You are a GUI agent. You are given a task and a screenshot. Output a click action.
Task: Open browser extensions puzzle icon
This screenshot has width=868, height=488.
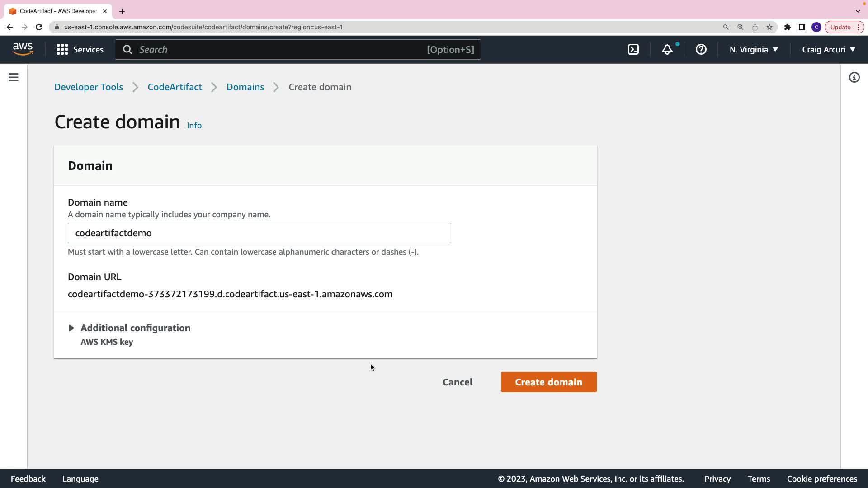(x=788, y=27)
